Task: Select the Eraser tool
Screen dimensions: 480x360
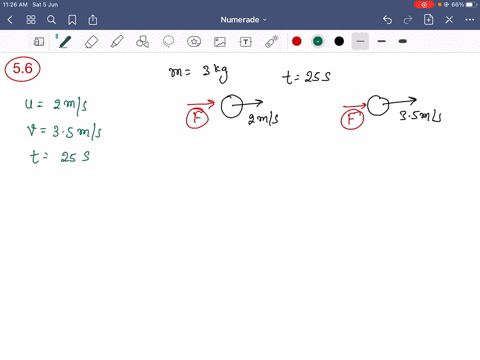Action: (91, 42)
